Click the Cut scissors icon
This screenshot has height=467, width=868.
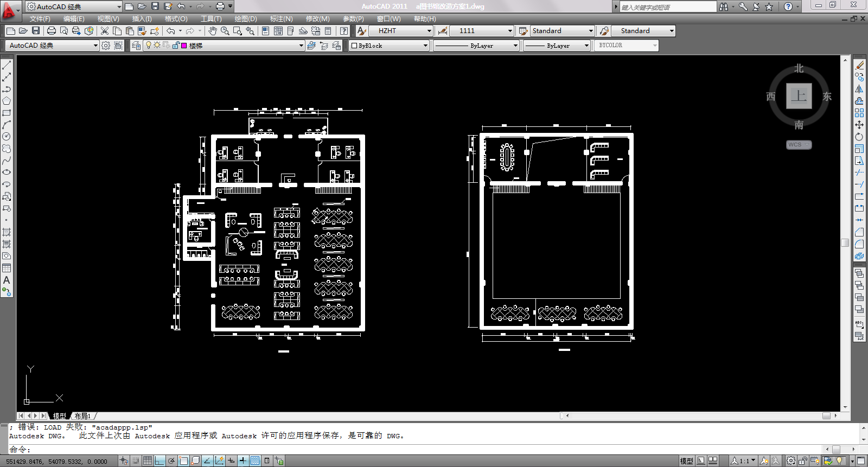pyautogui.click(x=105, y=31)
